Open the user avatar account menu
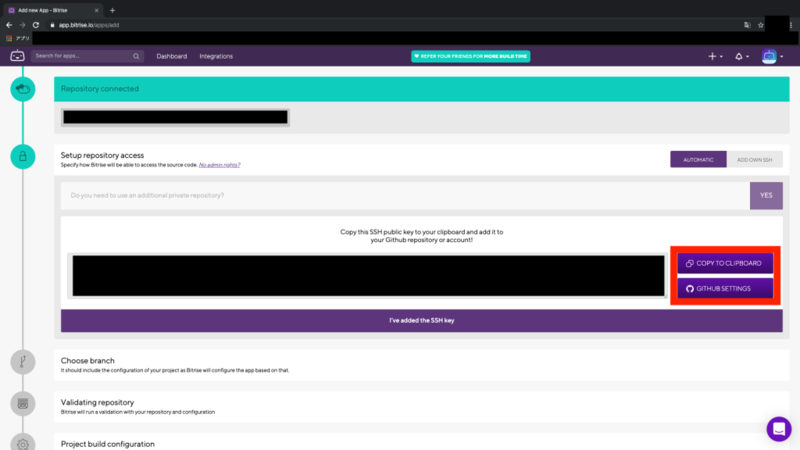The image size is (800, 450). pos(772,56)
